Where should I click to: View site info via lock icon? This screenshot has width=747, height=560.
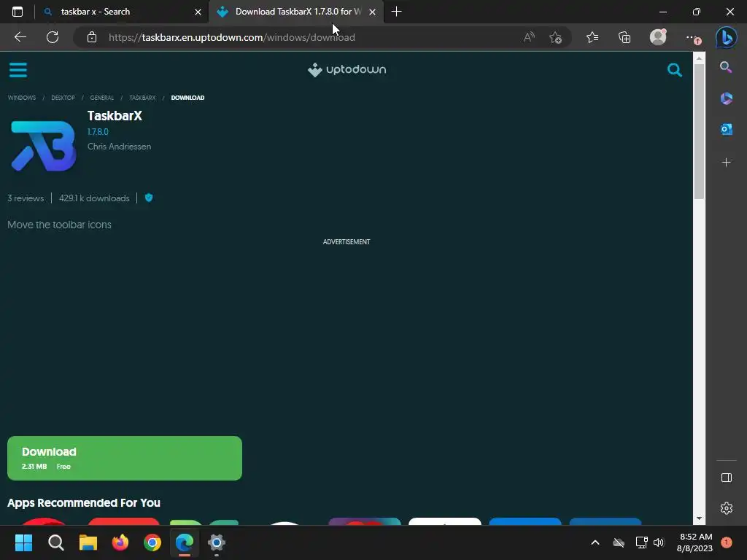(92, 37)
